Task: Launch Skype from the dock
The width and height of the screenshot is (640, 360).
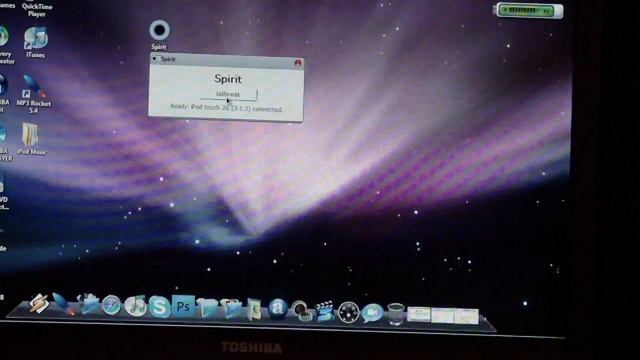Action: point(159,307)
